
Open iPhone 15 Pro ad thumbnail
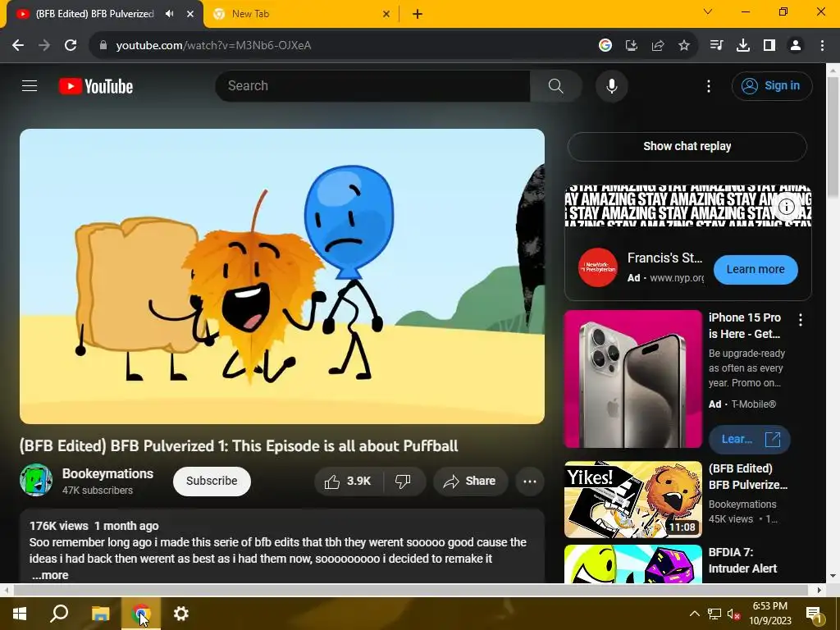click(x=632, y=379)
